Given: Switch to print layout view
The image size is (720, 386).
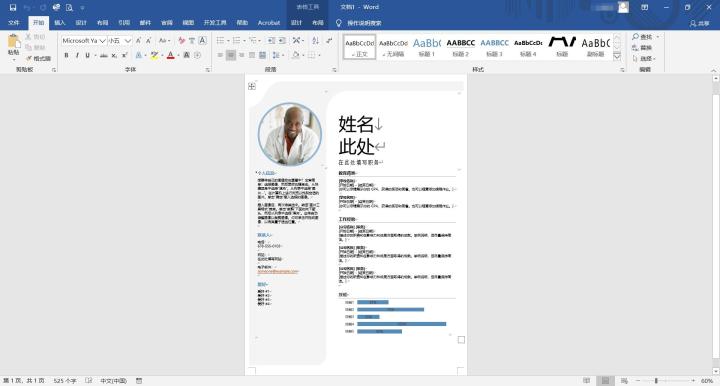Looking at the screenshot, I should tap(605, 381).
